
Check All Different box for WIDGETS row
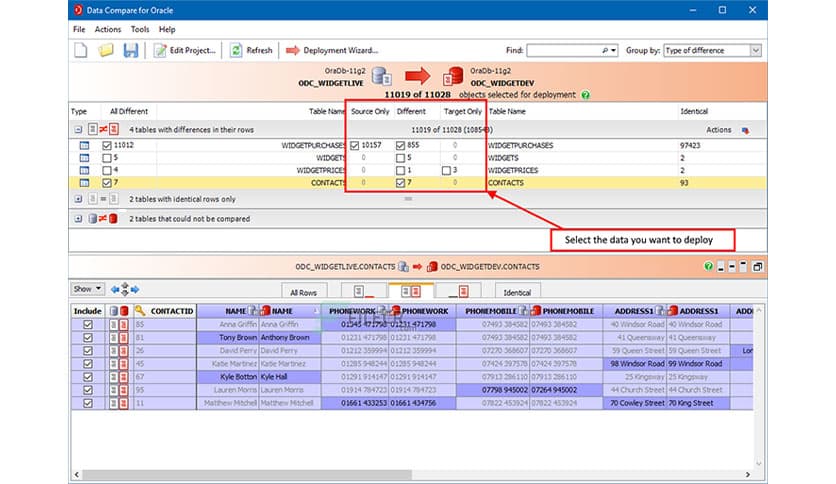(x=107, y=158)
